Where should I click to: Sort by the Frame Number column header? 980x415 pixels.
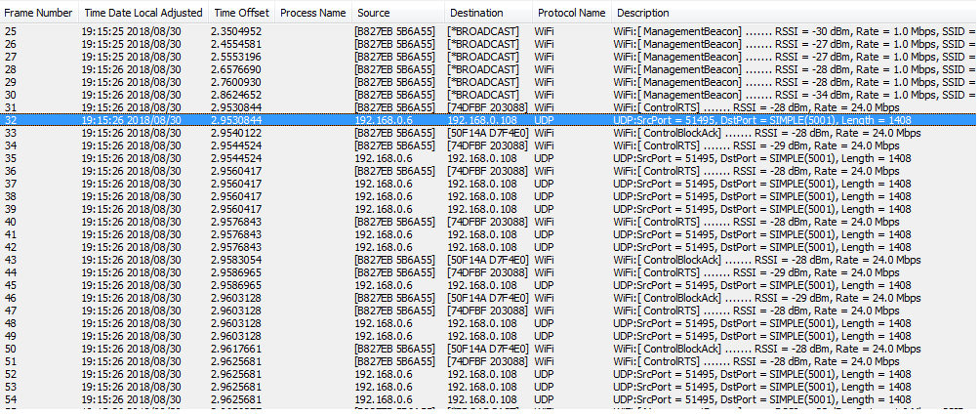click(38, 13)
